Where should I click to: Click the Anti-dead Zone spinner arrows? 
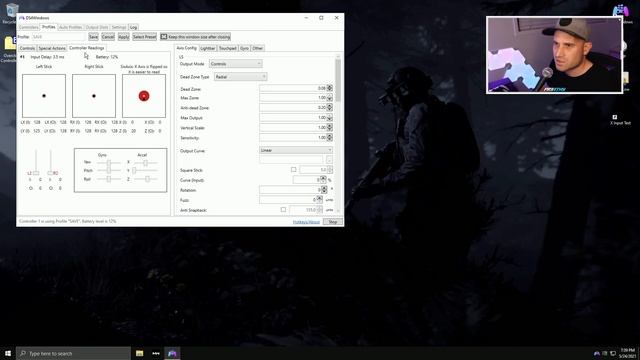(330, 107)
